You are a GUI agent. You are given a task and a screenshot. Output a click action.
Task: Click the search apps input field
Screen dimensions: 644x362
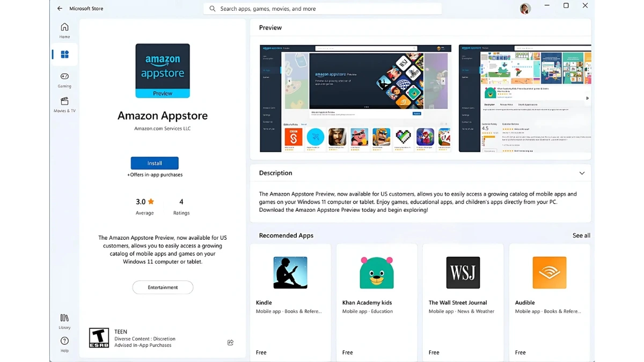323,9
